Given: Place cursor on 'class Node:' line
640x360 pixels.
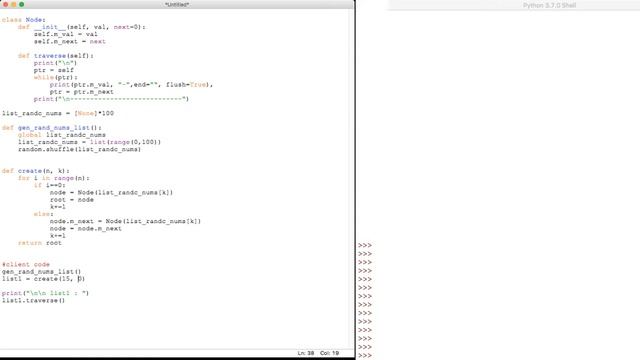Looking at the screenshot, I should [x=24, y=20].
